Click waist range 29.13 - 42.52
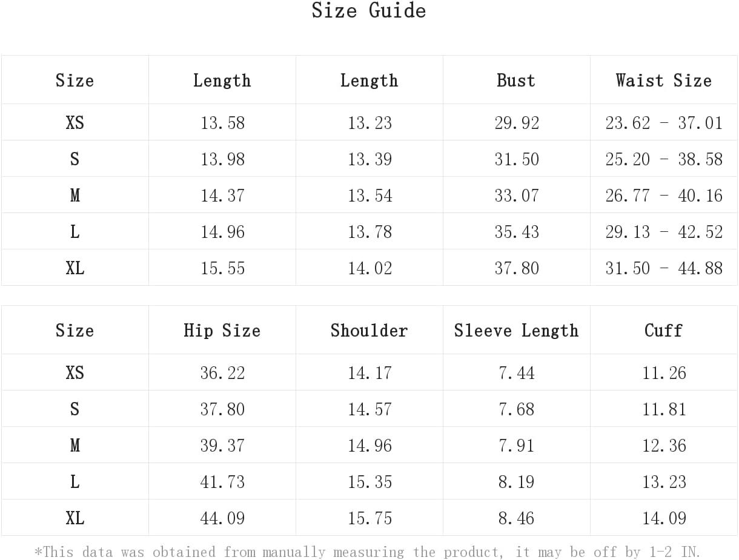 [664, 232]
